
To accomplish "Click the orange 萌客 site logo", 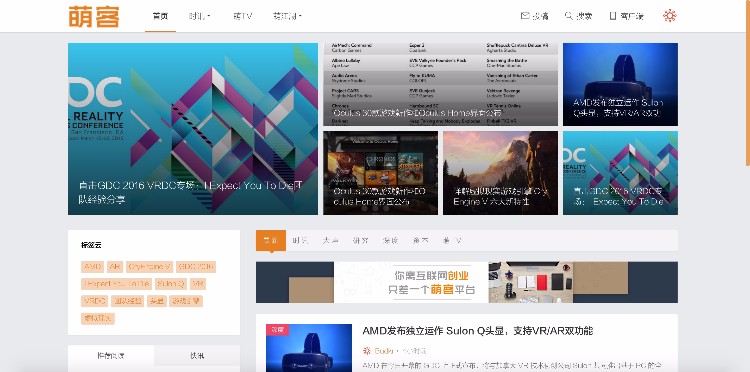I will coord(94,16).
